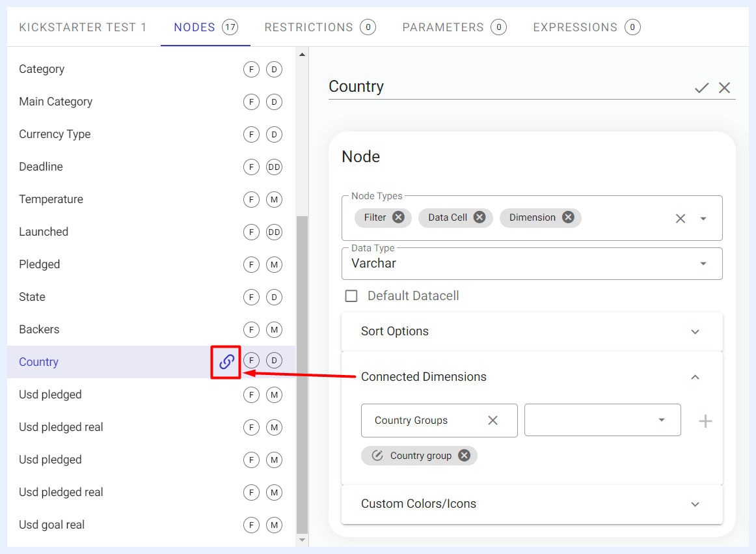This screenshot has width=756, height=554.
Task: Switch to the Kickstarter Test 1 tab
Action: pyautogui.click(x=83, y=27)
